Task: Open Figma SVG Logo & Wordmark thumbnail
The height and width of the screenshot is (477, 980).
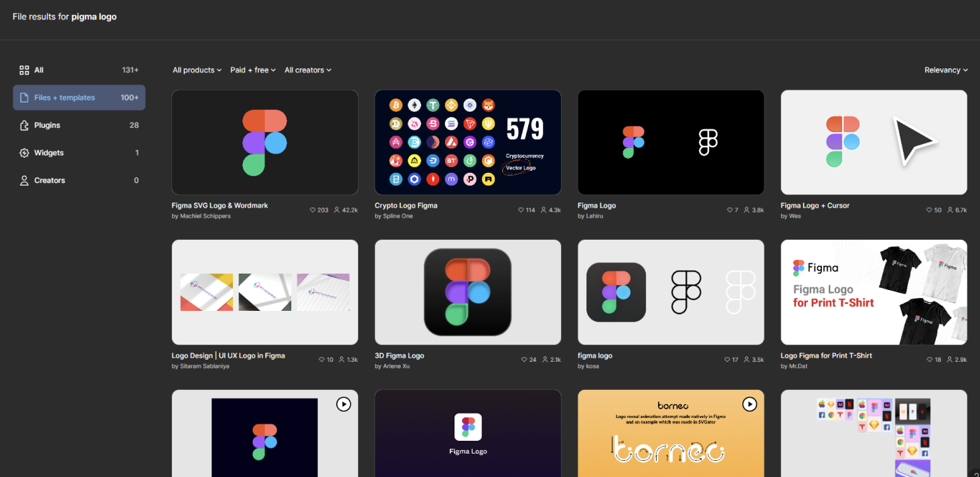Action: click(x=265, y=143)
